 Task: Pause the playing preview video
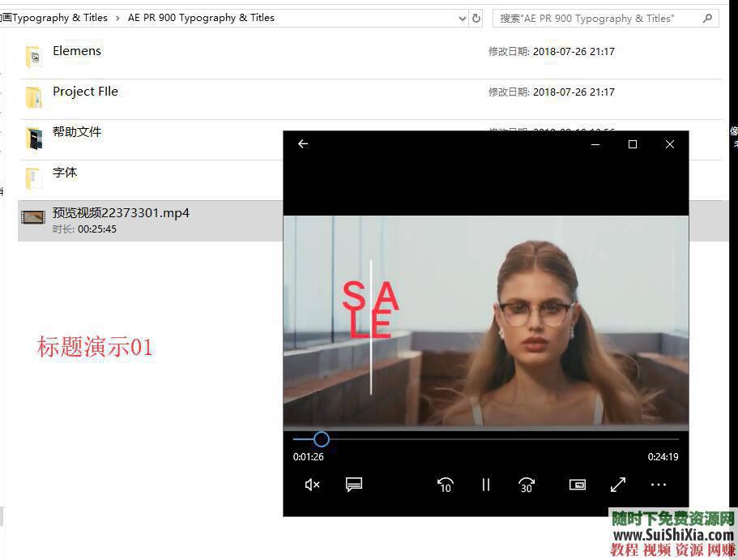485,484
